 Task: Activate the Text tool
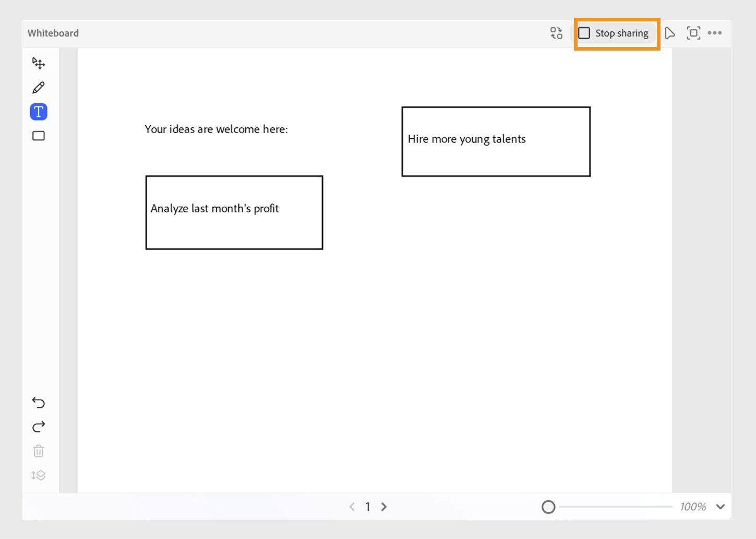tap(39, 112)
